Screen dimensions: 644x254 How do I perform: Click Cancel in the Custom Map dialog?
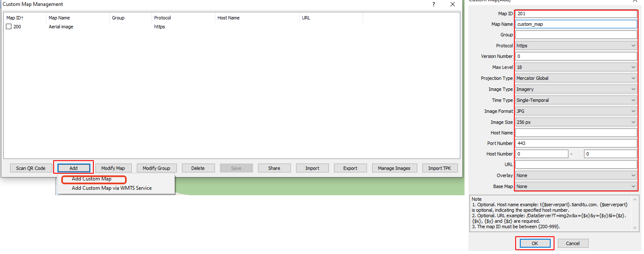573,243
